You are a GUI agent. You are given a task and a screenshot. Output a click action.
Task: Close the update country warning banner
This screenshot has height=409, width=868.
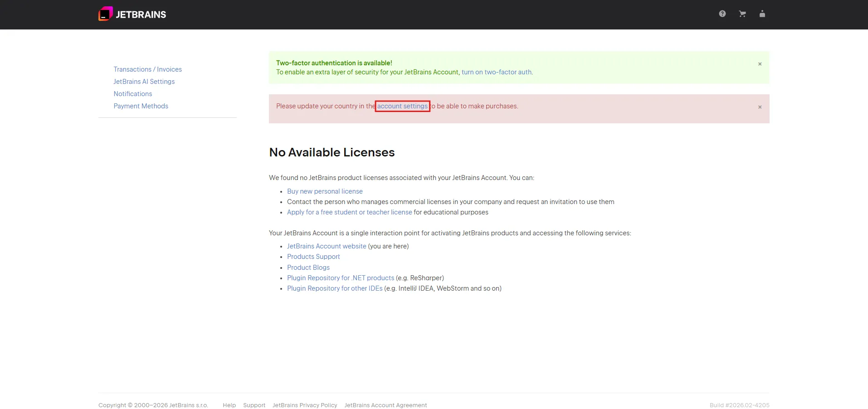(760, 107)
